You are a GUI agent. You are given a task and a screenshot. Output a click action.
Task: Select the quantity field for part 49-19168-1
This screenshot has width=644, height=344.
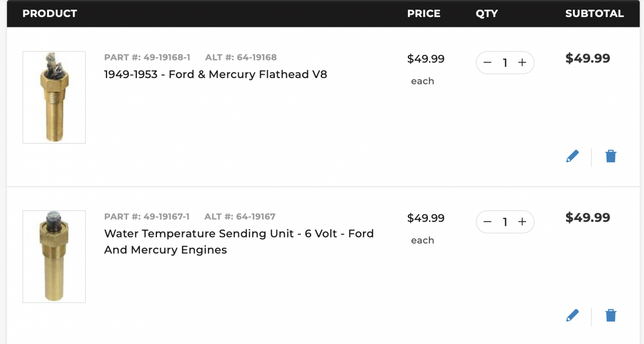(505, 62)
